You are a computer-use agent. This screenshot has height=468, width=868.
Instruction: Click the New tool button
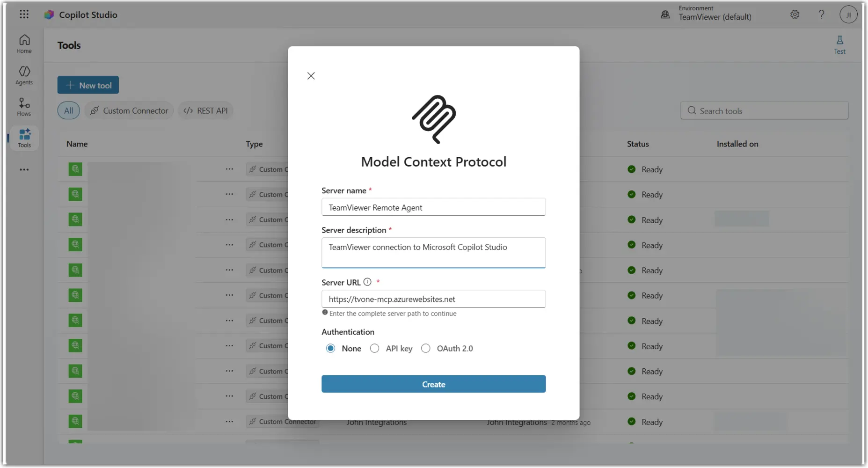pyautogui.click(x=88, y=85)
